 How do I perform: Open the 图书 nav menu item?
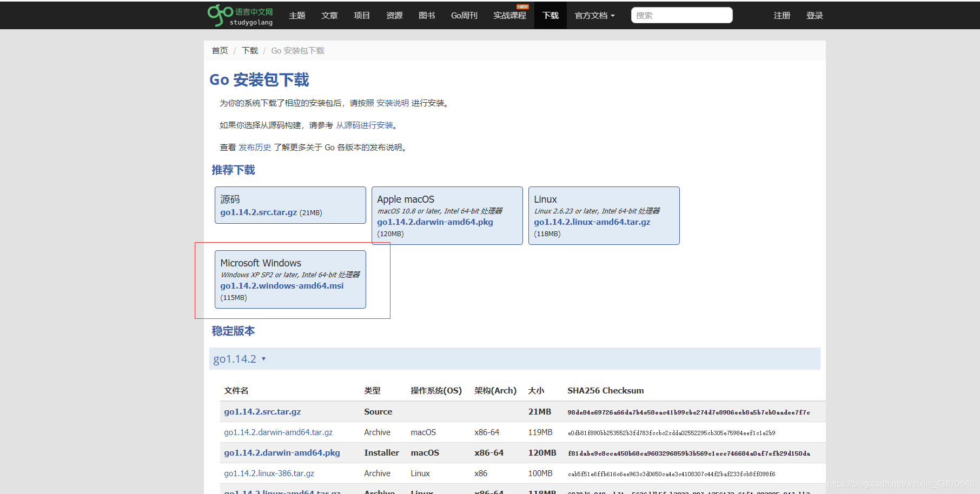pyautogui.click(x=427, y=16)
